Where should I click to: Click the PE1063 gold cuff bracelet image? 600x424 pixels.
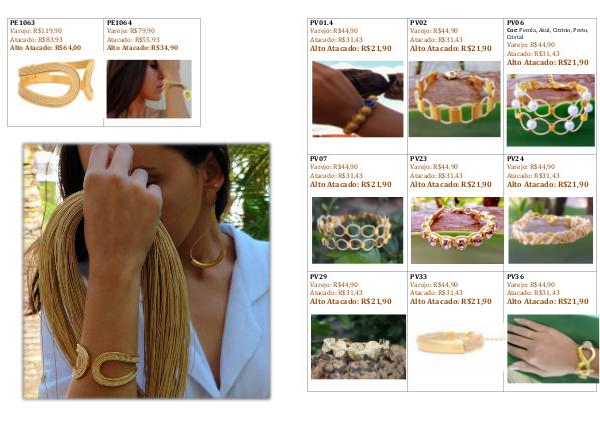(x=56, y=83)
